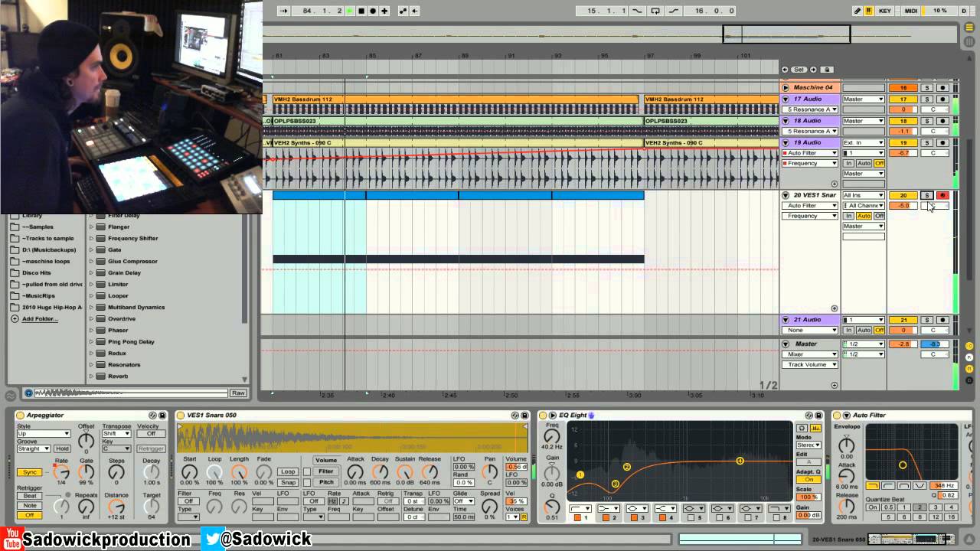
Task: Open the KEY map mode
Action: (x=884, y=11)
